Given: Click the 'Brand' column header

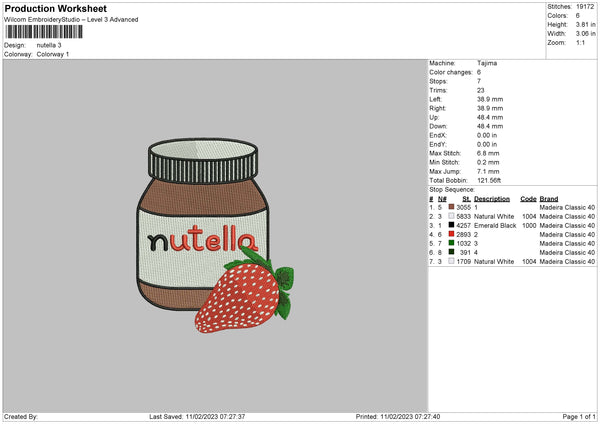Looking at the screenshot, I should 549,199.
